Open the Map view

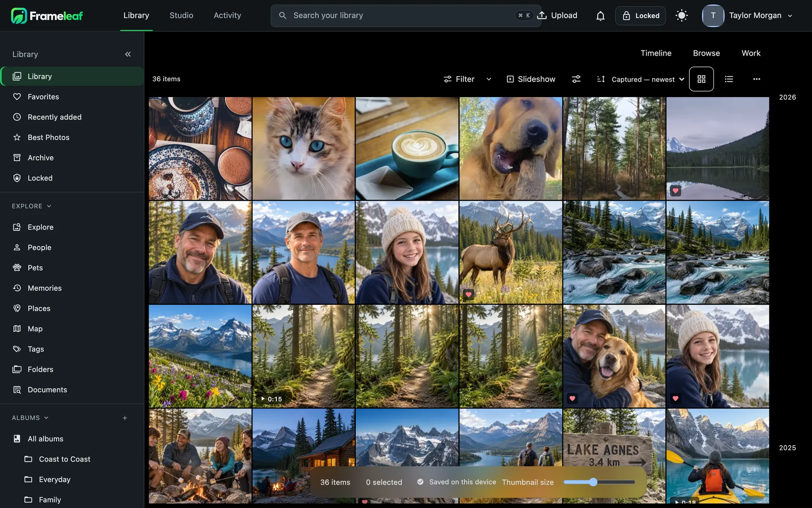pyautogui.click(x=72, y=329)
